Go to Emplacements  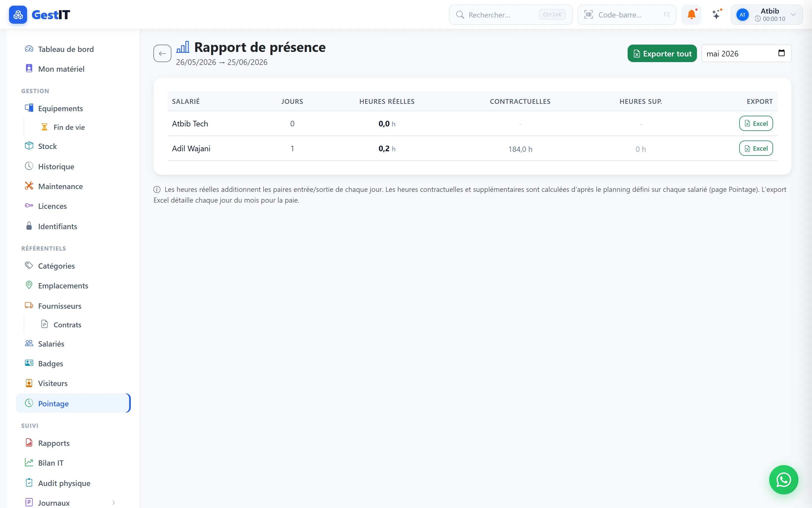pos(73,286)
